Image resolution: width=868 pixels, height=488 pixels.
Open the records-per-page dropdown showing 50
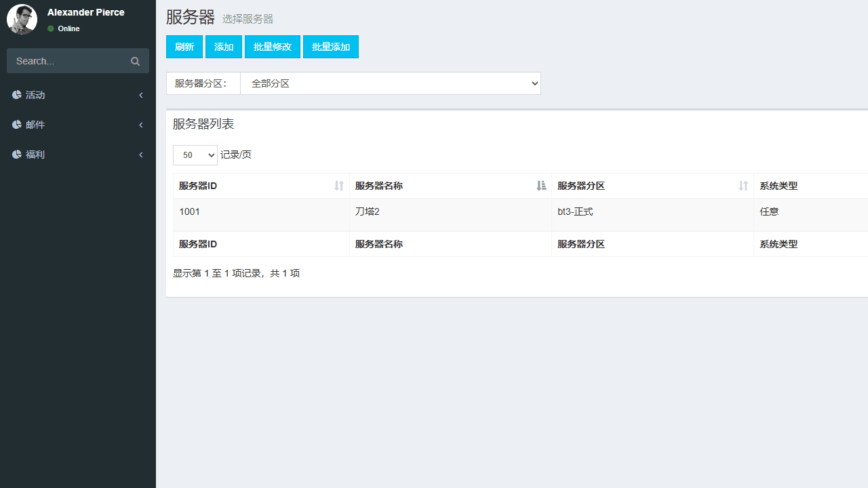195,155
